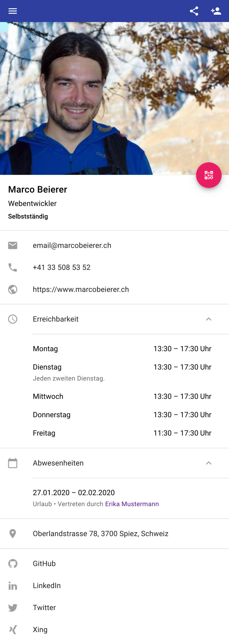
Task: Click the map pin location icon
Action: point(13,534)
